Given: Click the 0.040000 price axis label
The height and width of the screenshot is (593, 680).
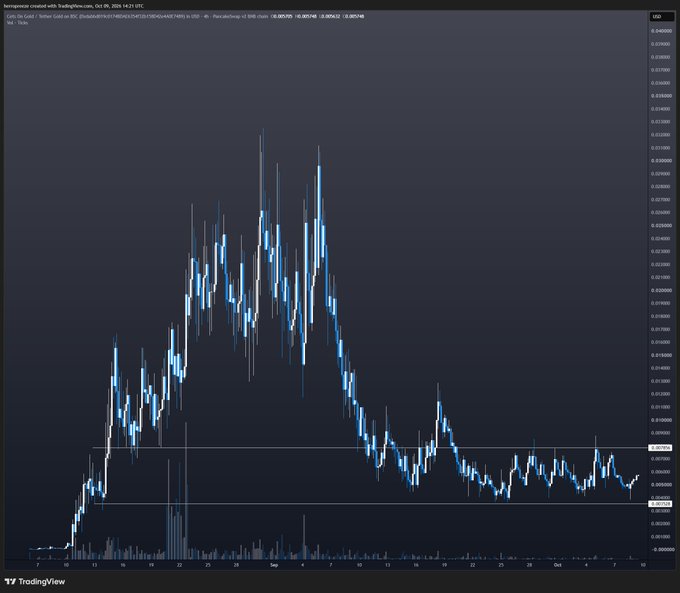Looking at the screenshot, I should pyautogui.click(x=661, y=31).
